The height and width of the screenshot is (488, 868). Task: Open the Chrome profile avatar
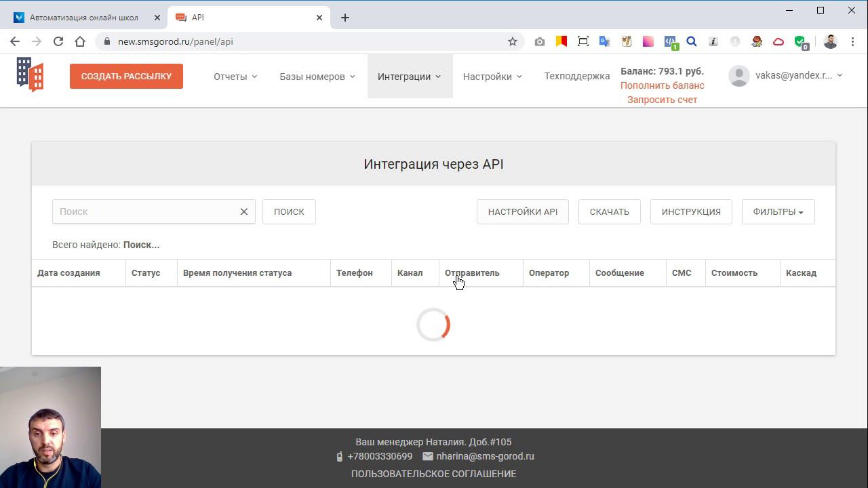pos(831,41)
